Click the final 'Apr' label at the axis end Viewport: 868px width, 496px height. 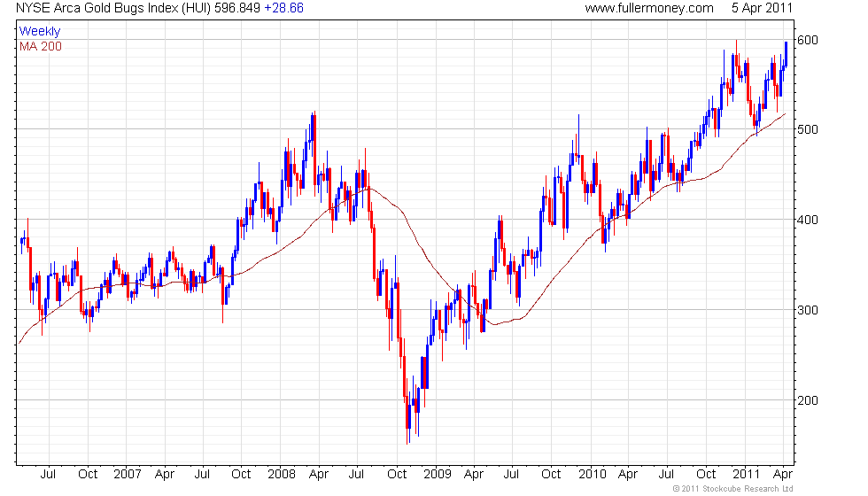point(782,475)
